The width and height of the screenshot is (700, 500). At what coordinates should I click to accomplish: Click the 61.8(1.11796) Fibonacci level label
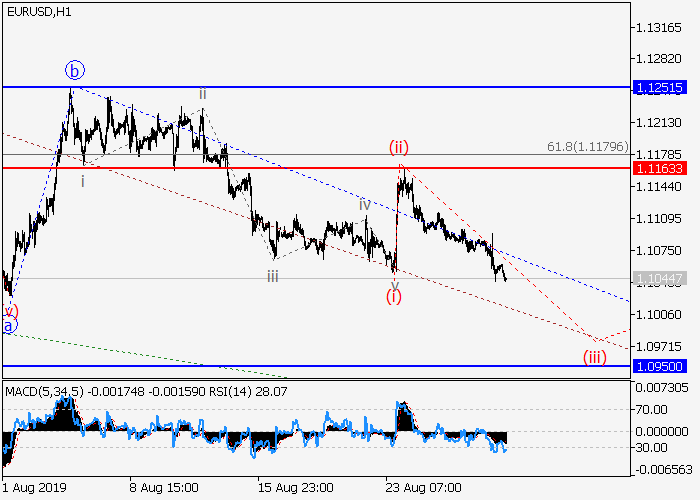[587, 147]
